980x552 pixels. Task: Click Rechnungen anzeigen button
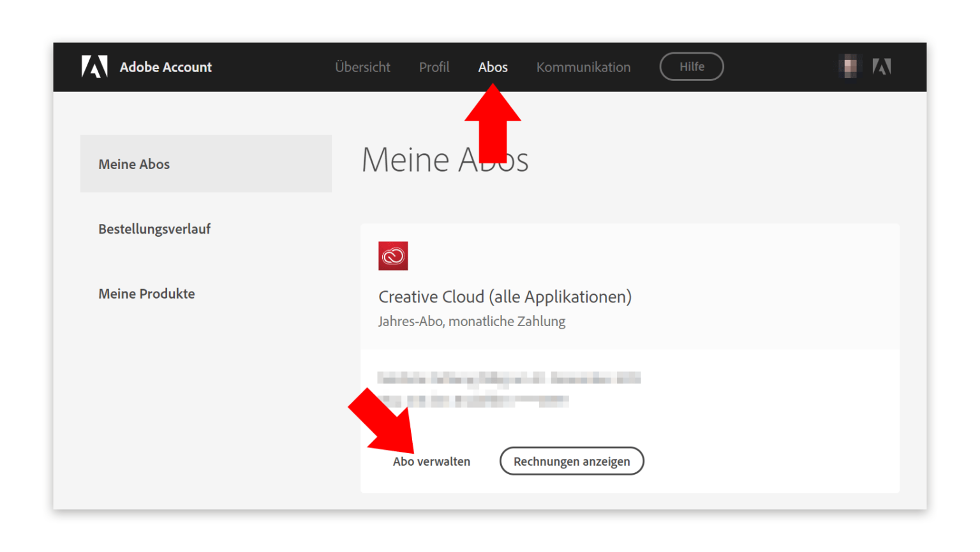pyautogui.click(x=572, y=461)
